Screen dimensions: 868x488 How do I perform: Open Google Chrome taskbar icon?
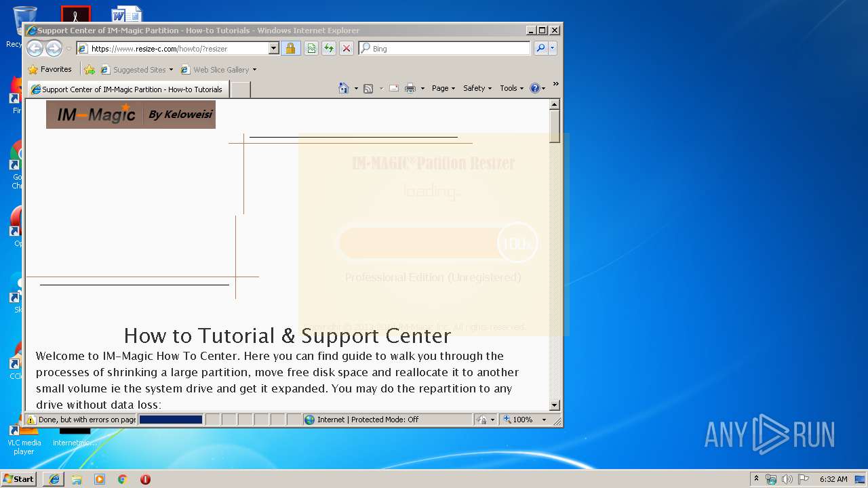pos(122,479)
